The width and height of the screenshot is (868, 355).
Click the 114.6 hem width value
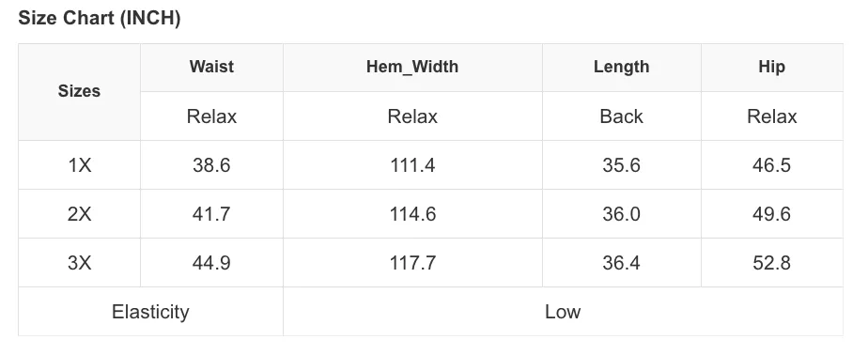412,214
